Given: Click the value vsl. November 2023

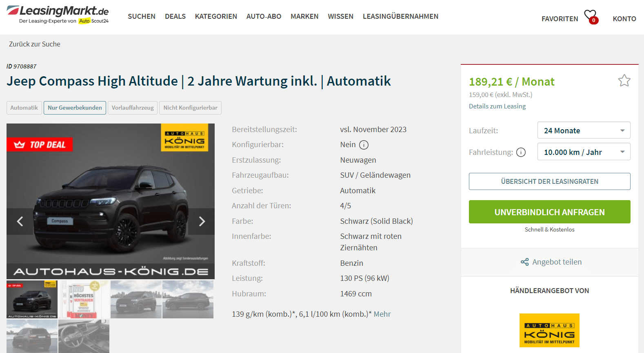Looking at the screenshot, I should pos(373,130).
